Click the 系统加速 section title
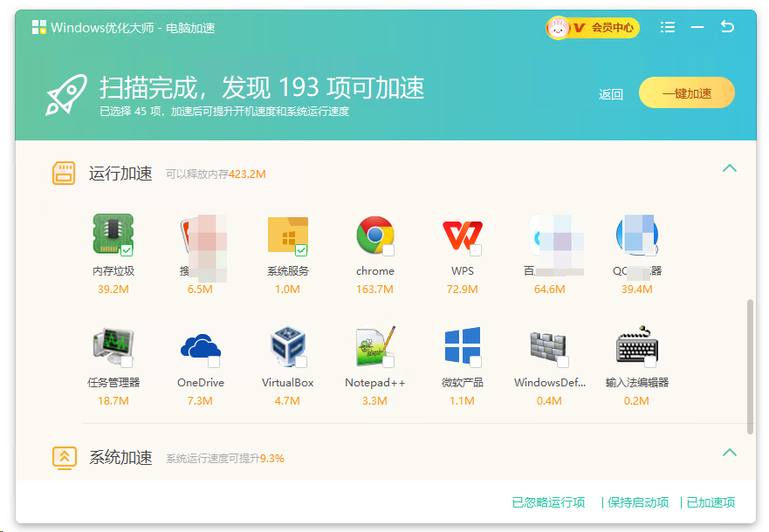The width and height of the screenshot is (769, 532). (x=120, y=458)
